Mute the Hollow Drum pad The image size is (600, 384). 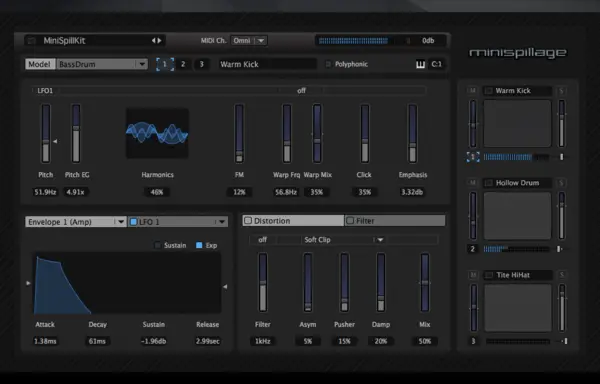pyautogui.click(x=473, y=183)
